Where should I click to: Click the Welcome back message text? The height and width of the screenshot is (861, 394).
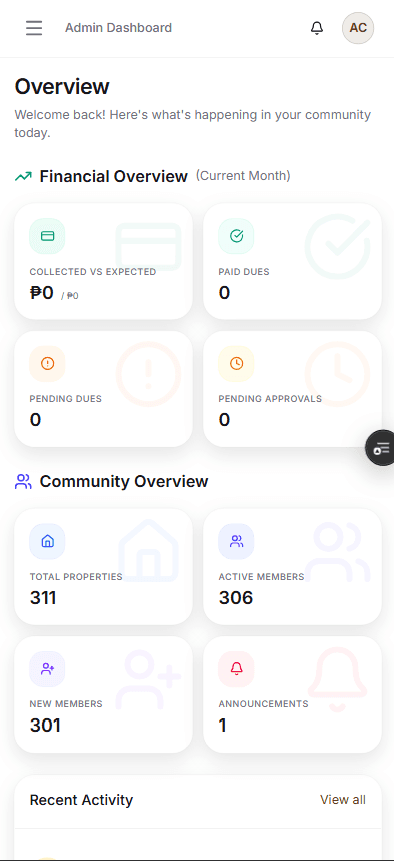pyautogui.click(x=193, y=124)
